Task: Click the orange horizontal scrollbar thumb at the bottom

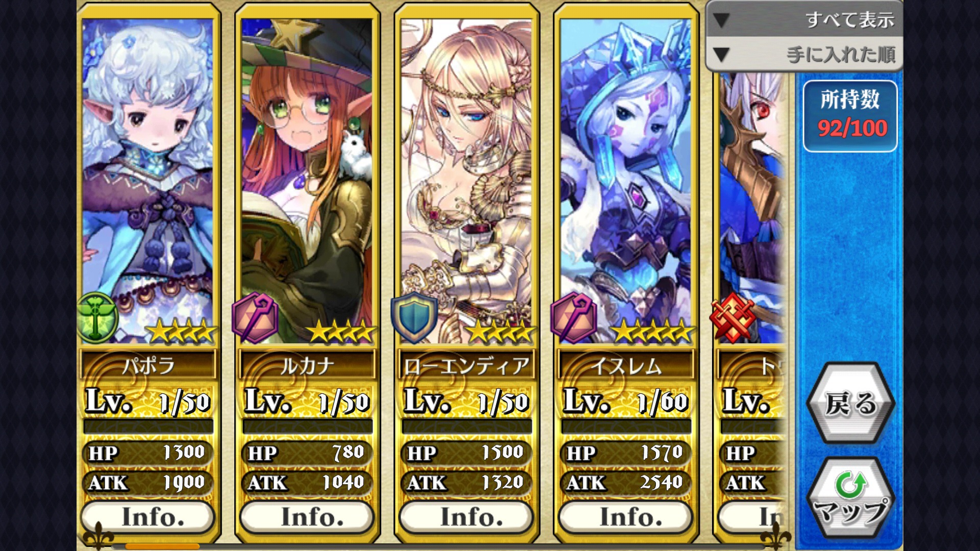Action: [162, 546]
